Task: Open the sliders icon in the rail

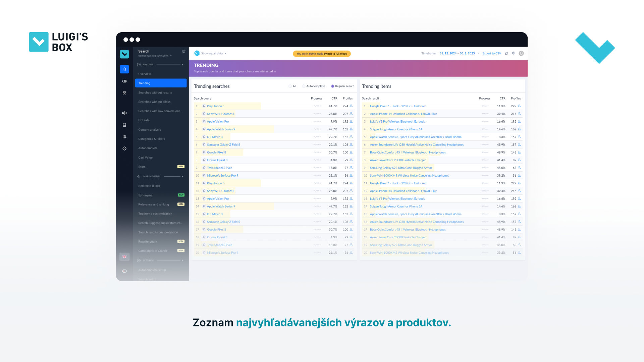Action: pos(124,137)
